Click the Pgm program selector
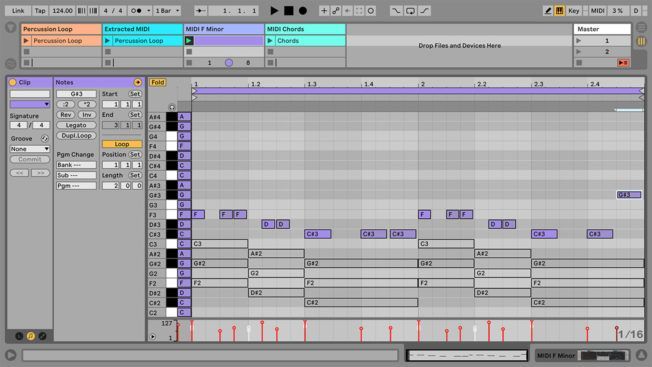Image resolution: width=652 pixels, height=367 pixels. [76, 186]
